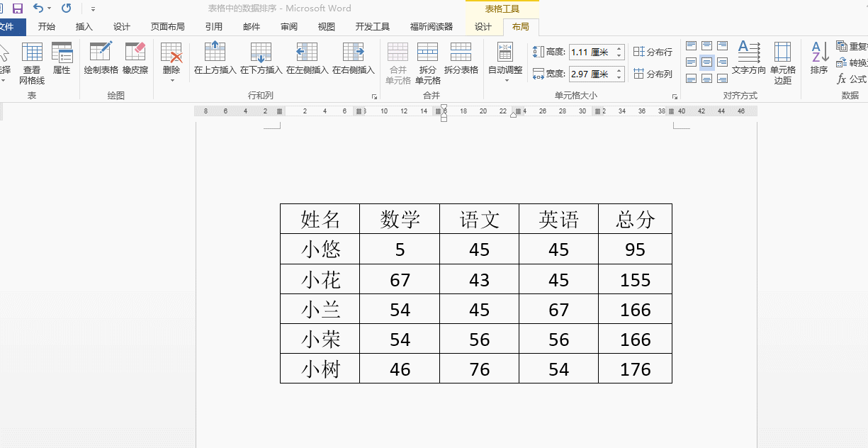Set alignment to middle right
The image size is (868, 448).
[722, 62]
